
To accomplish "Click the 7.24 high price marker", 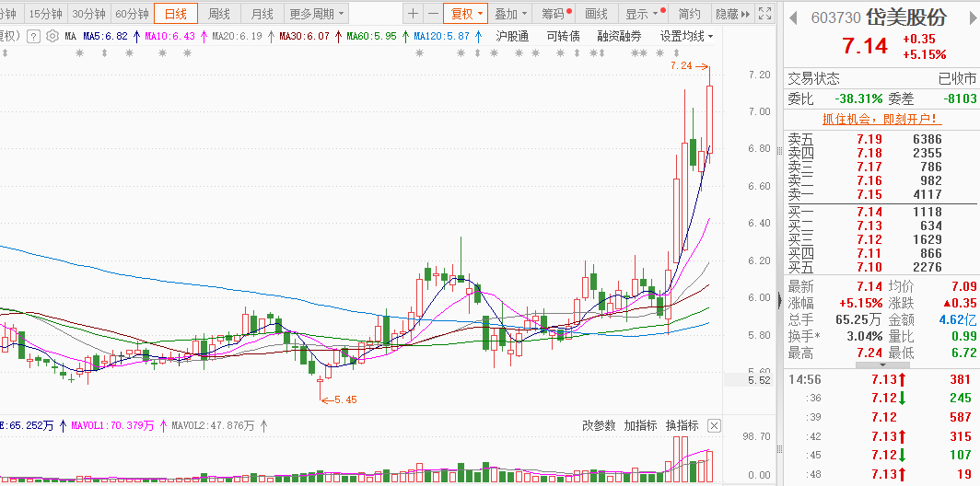I will pyautogui.click(x=689, y=65).
